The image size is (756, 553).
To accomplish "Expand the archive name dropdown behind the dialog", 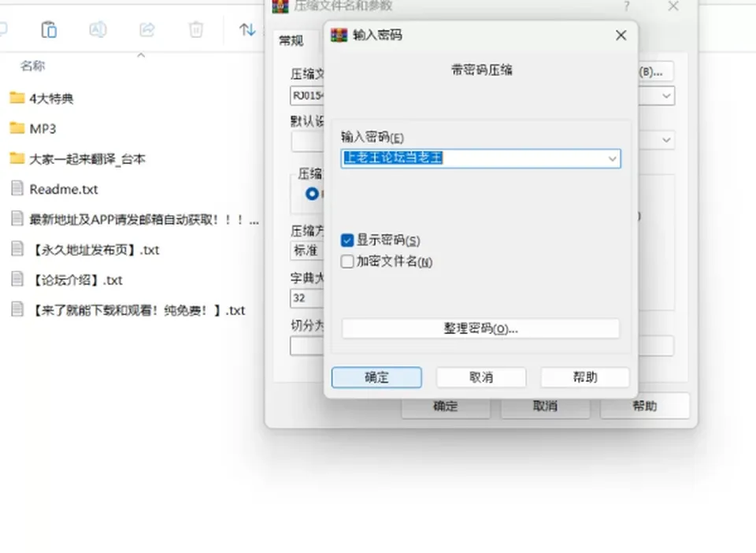I will tap(666, 96).
